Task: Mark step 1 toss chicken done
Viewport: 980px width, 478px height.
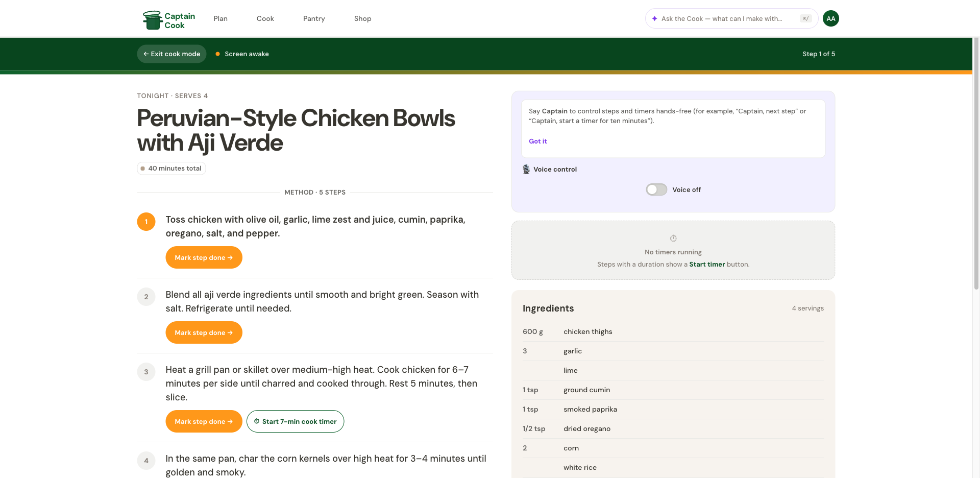Action: pyautogui.click(x=204, y=257)
